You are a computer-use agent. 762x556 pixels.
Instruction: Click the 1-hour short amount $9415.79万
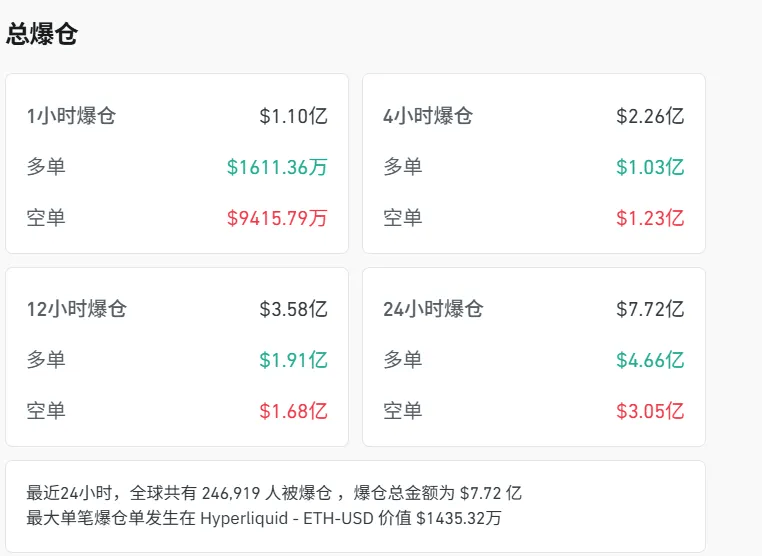pos(277,218)
